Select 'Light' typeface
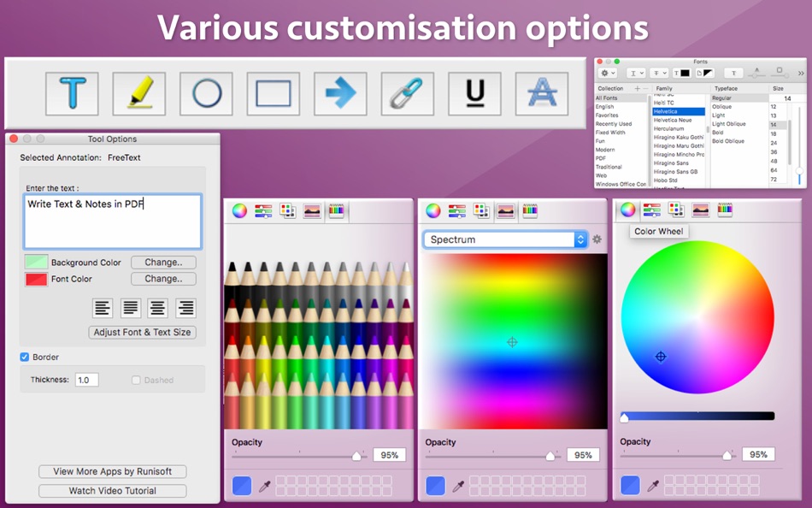812x508 pixels. [718, 115]
